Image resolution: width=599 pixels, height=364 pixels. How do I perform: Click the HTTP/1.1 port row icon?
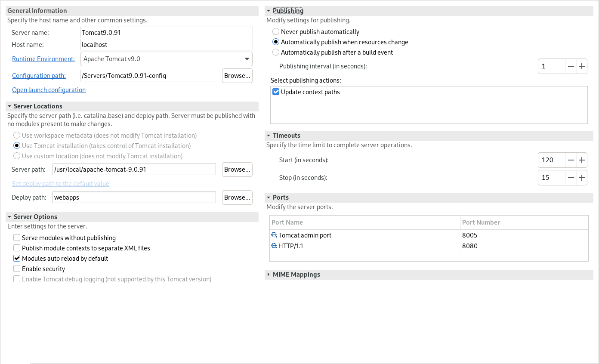click(x=274, y=246)
